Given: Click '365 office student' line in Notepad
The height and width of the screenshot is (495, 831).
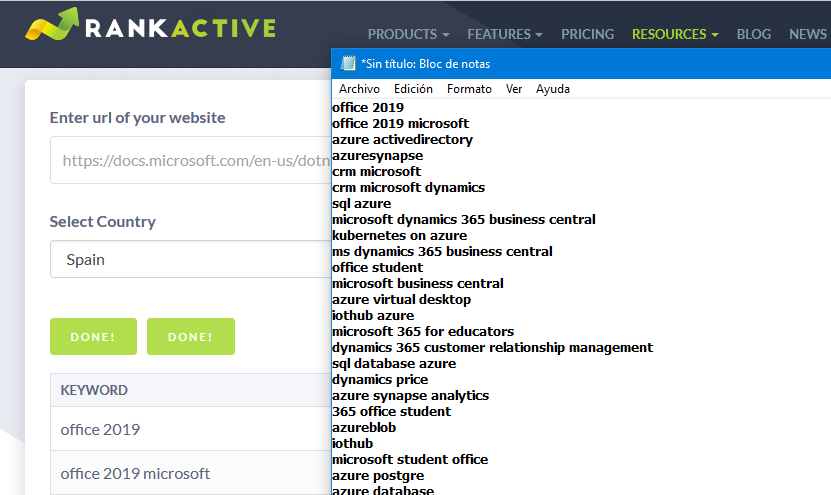Looking at the screenshot, I should (391, 411).
